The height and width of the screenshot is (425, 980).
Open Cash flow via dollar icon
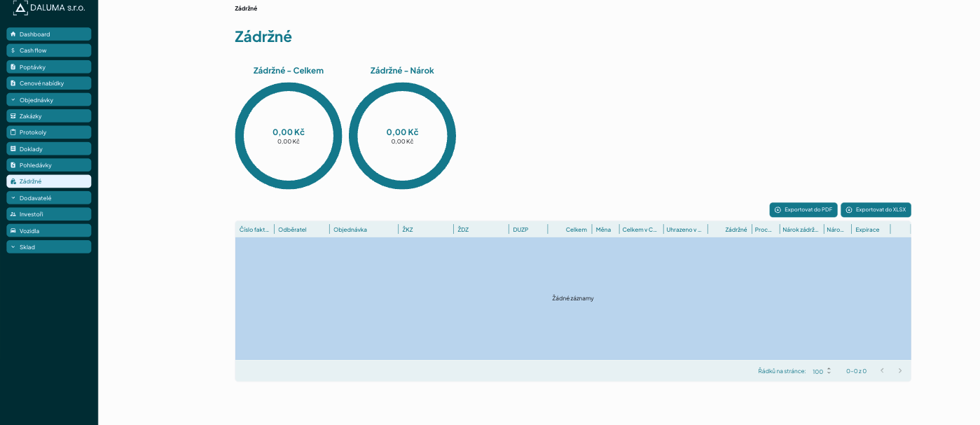13,50
